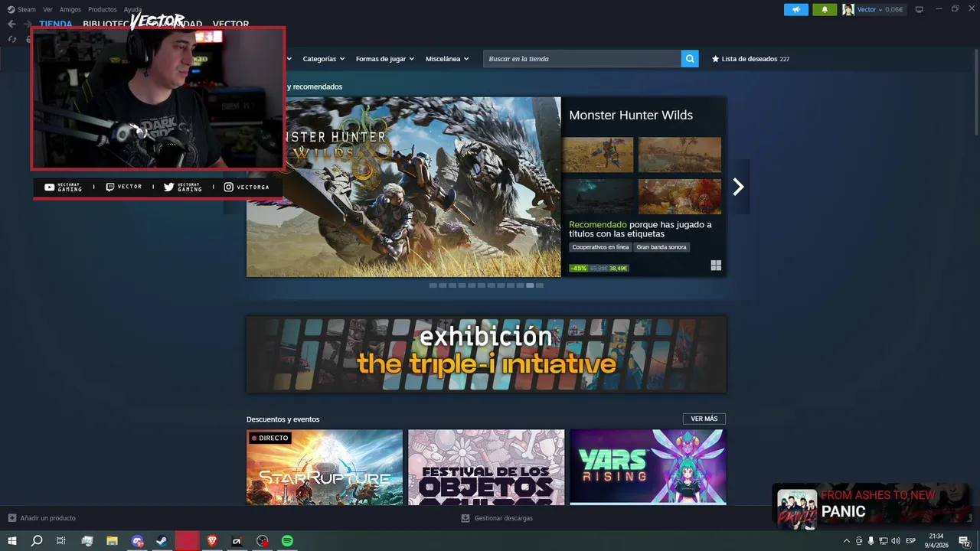Open the wallet balance 0,06€
The width and height of the screenshot is (980, 551).
tap(893, 10)
